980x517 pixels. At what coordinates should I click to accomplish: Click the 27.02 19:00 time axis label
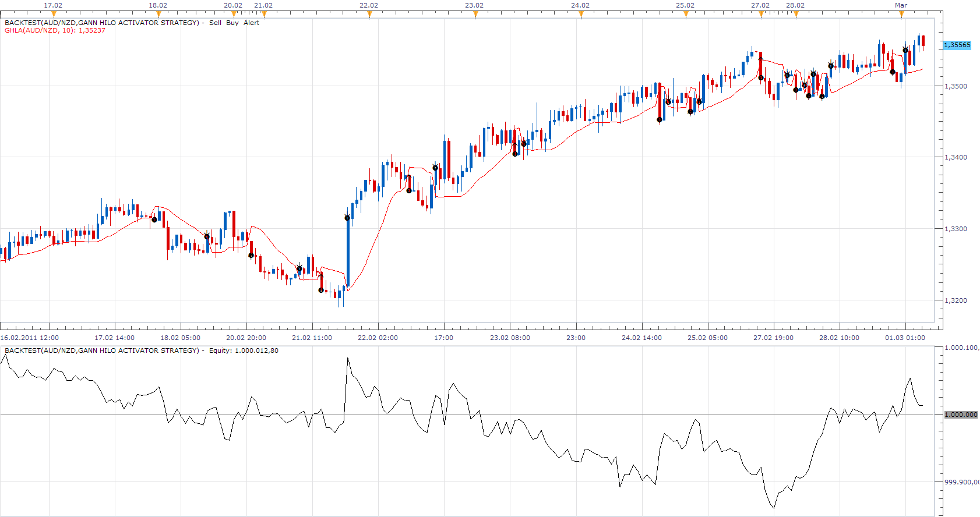coord(774,338)
